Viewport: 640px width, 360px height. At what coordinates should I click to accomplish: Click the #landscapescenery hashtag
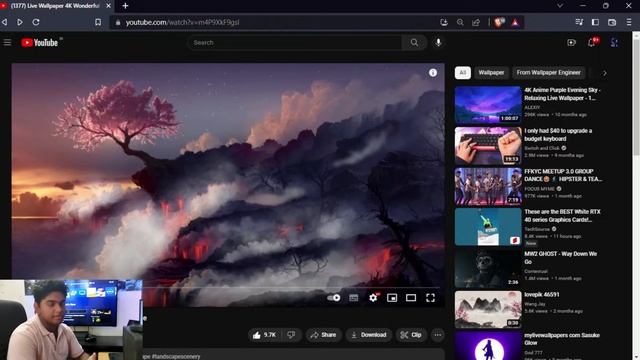coord(176,356)
